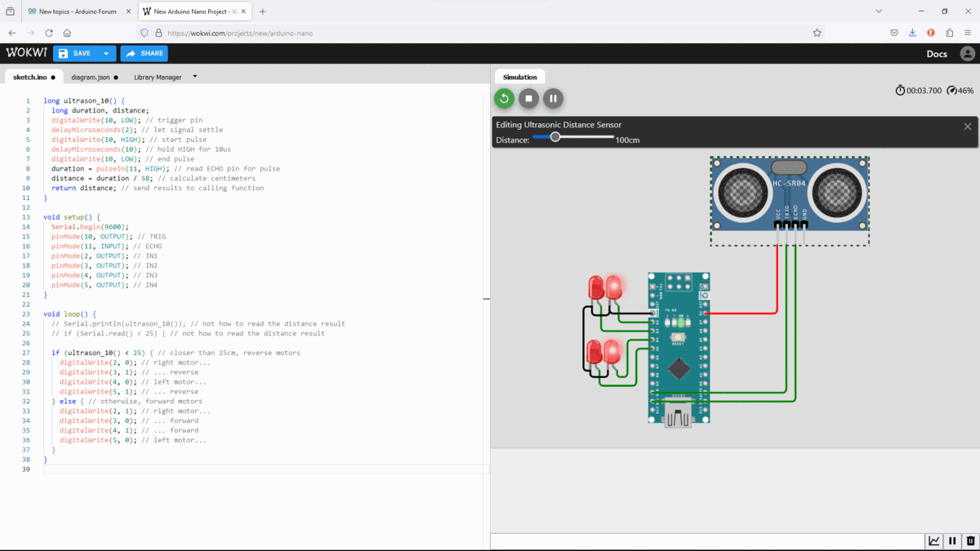Select the Simulation tab
Screen dimensions: 980x551
coord(519,76)
